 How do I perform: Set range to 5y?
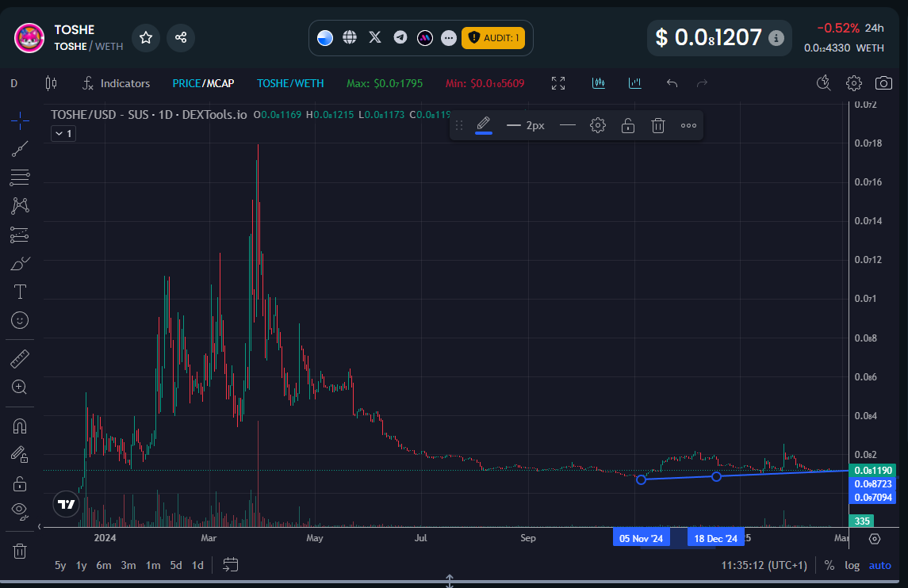(60, 566)
